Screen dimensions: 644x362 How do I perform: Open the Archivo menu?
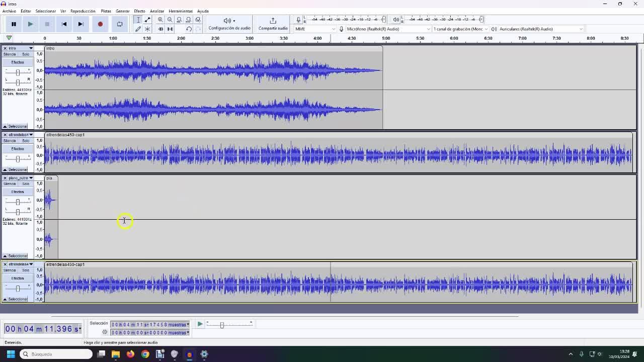click(9, 11)
